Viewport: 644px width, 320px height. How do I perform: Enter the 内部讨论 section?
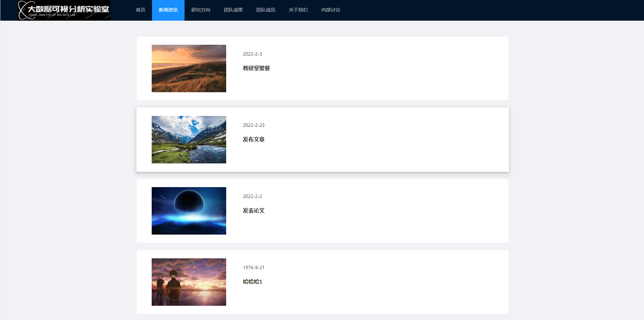[x=330, y=10]
